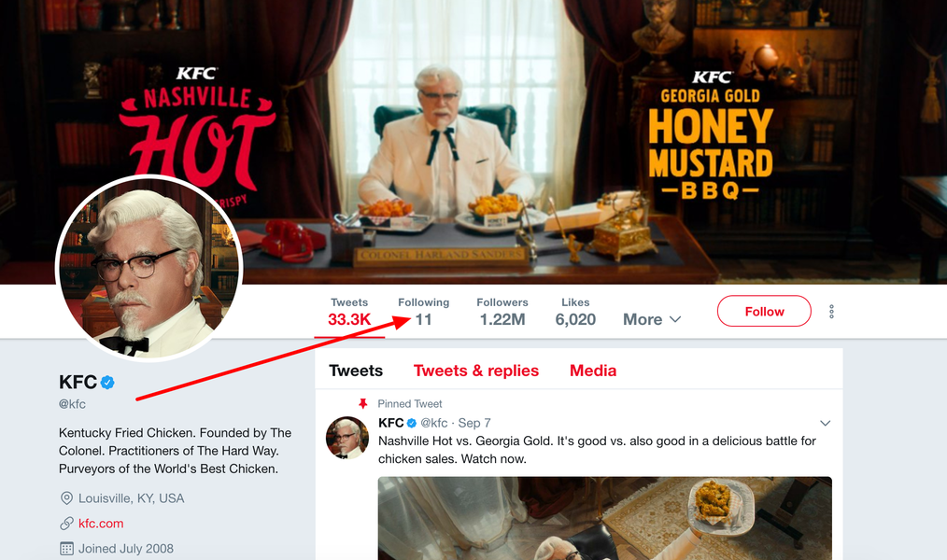Open the More dropdown in the profile nav

point(652,319)
